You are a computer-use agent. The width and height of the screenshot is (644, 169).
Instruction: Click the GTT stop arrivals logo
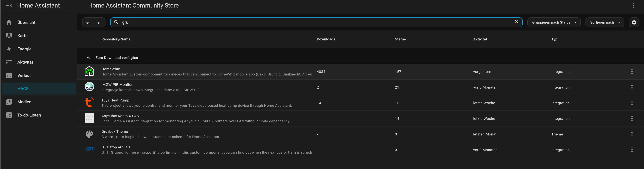[x=89, y=149]
